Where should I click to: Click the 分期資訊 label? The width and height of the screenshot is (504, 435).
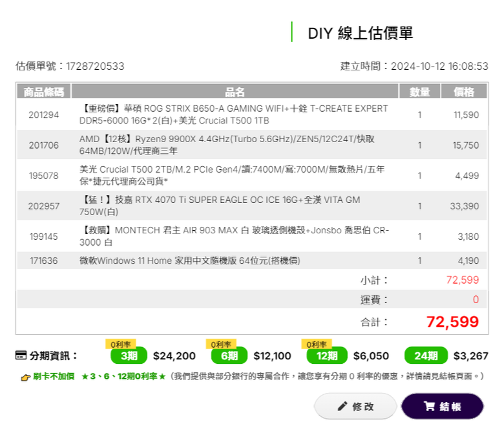(54, 355)
